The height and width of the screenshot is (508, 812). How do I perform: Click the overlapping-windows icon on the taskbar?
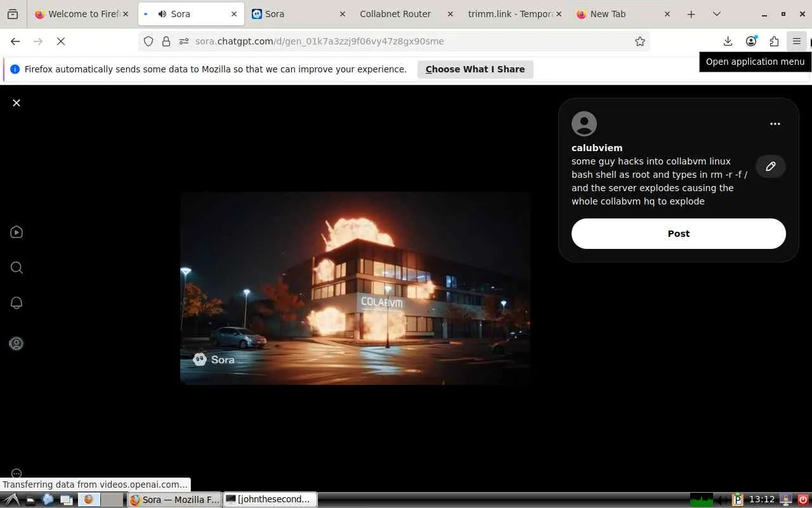coord(67,500)
